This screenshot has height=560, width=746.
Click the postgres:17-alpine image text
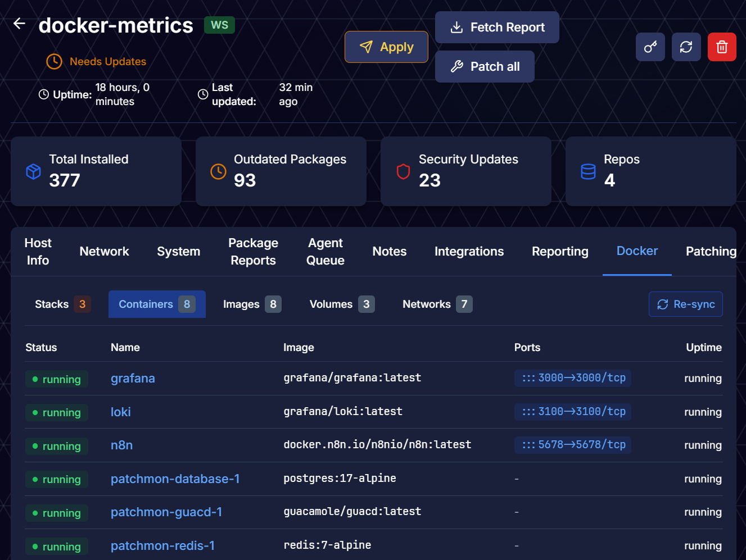click(x=340, y=478)
